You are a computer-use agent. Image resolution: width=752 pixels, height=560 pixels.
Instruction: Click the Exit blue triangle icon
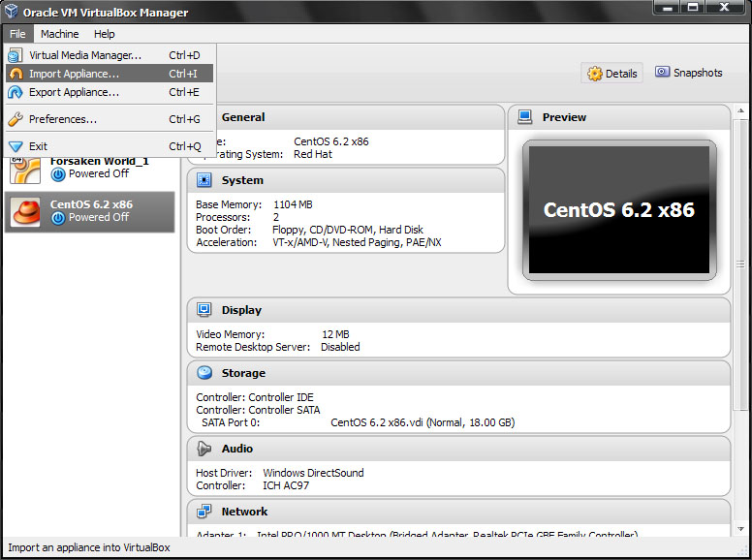pyautogui.click(x=16, y=146)
